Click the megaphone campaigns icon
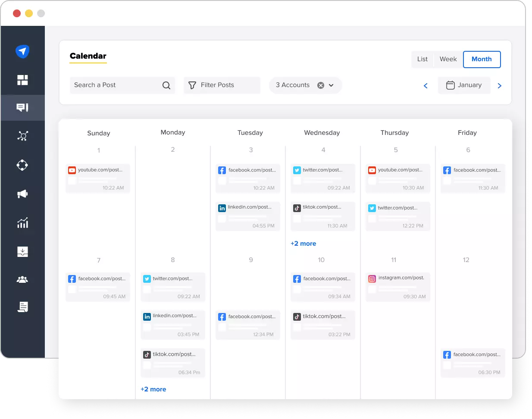This screenshot has height=419, width=532. click(x=22, y=194)
